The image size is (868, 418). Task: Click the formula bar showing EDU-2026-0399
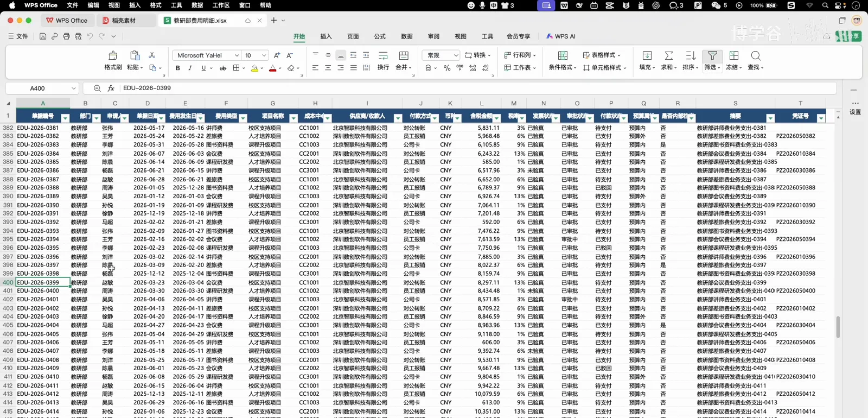click(477, 88)
